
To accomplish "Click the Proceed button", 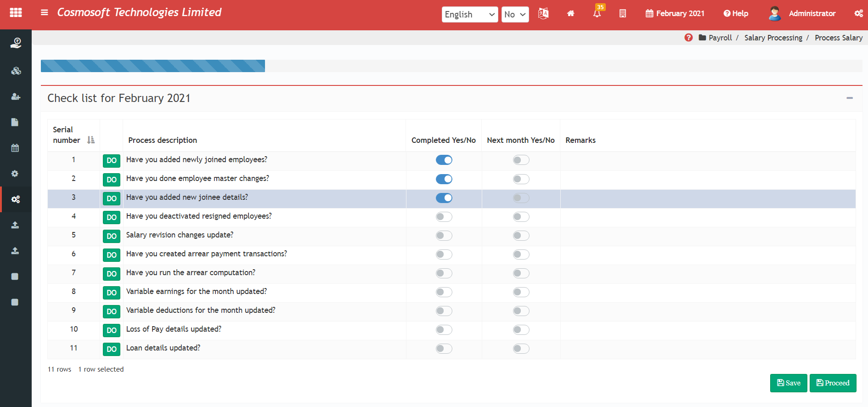I will pyautogui.click(x=833, y=383).
